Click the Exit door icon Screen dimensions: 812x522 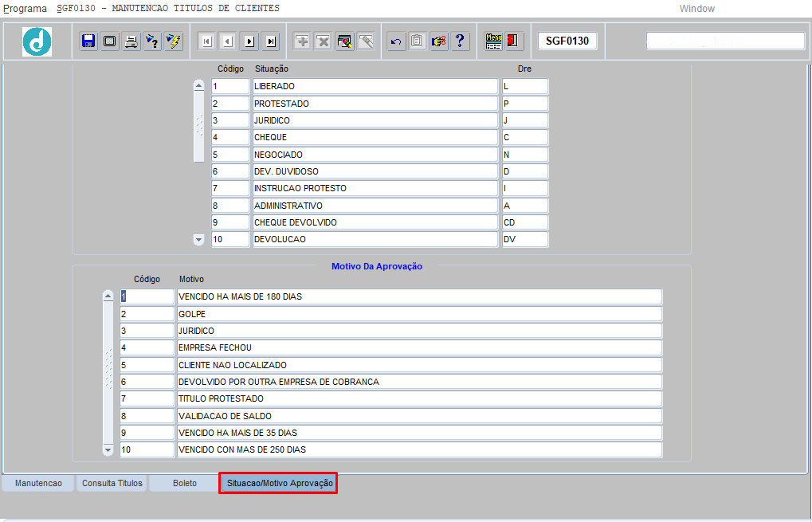pyautogui.click(x=513, y=41)
